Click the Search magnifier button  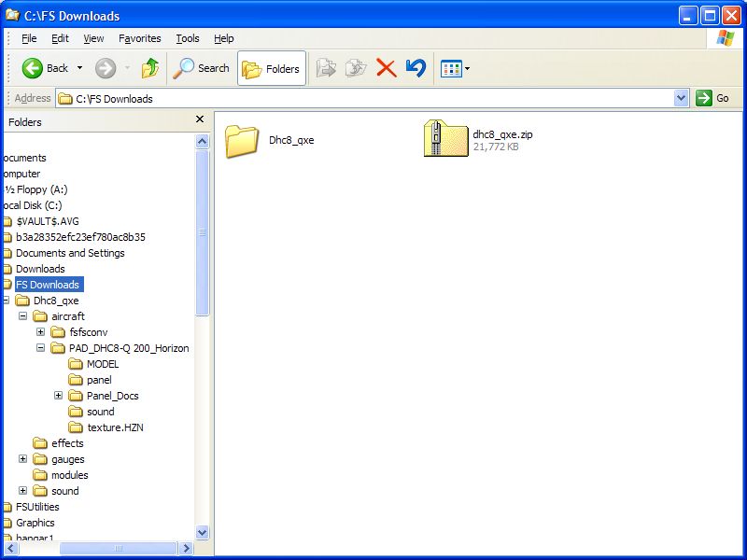[x=202, y=68]
